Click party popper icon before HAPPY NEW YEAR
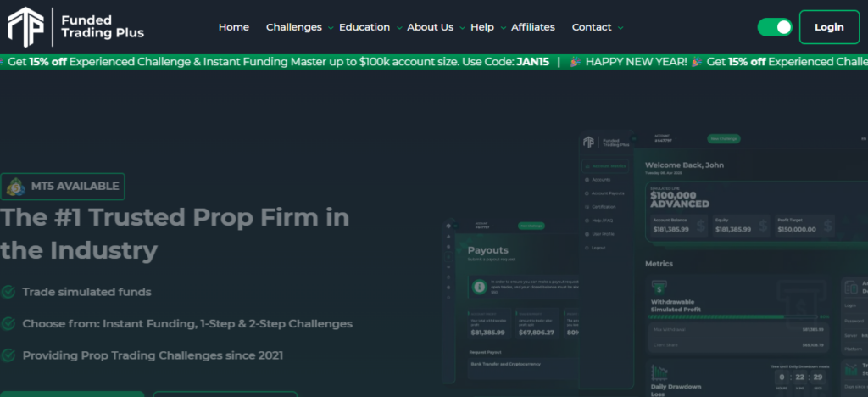 [576, 62]
